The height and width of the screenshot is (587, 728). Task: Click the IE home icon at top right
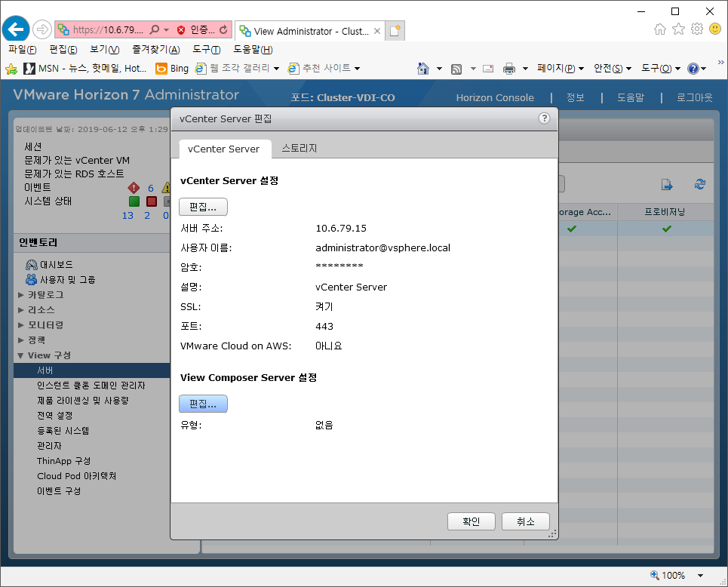pos(660,29)
